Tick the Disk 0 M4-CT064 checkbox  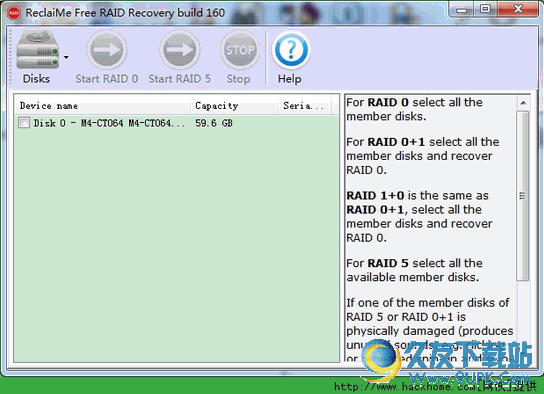[x=24, y=123]
